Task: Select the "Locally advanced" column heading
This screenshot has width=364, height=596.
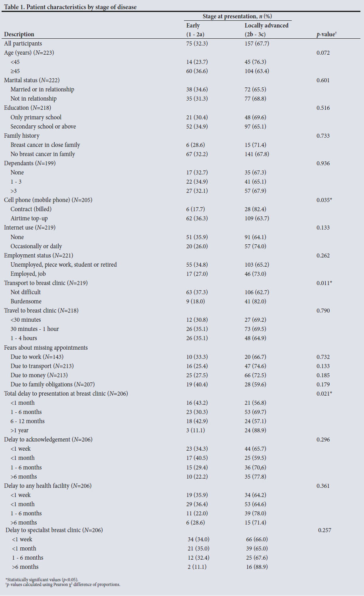Action: 266,26
